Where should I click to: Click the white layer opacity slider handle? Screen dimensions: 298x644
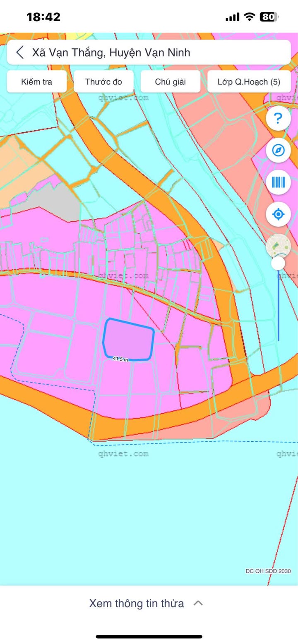tap(278, 263)
